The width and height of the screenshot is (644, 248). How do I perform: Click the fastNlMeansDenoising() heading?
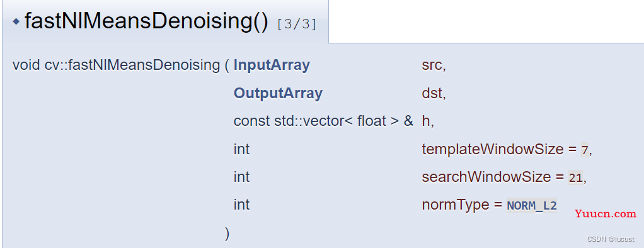point(146,21)
